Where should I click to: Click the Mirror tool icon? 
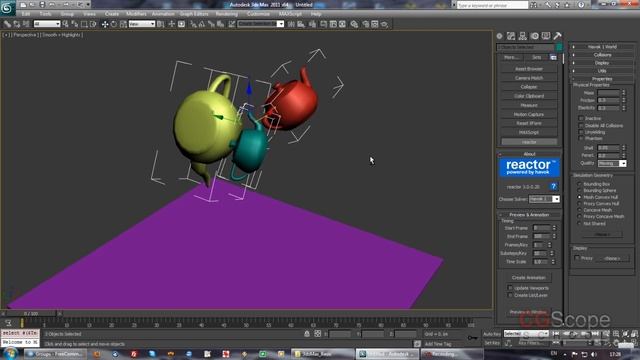291,24
